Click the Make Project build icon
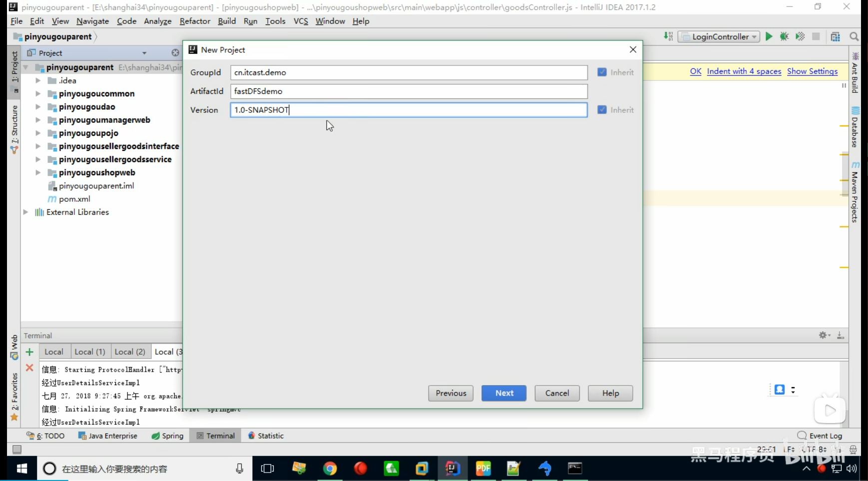The image size is (868, 481). tap(668, 36)
